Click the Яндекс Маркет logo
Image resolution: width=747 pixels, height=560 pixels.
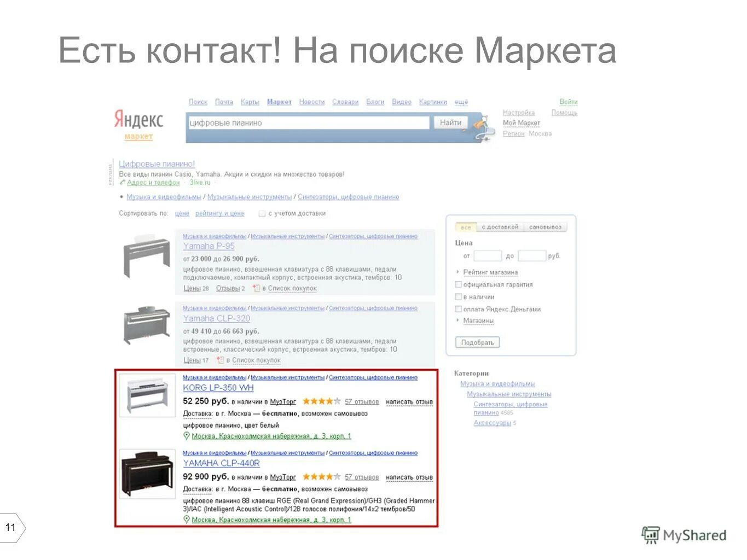(x=138, y=125)
